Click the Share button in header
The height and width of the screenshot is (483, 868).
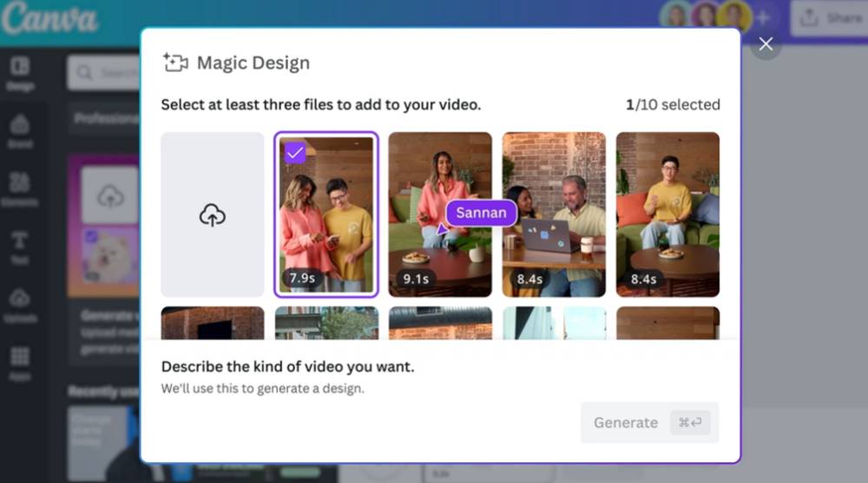tap(829, 18)
